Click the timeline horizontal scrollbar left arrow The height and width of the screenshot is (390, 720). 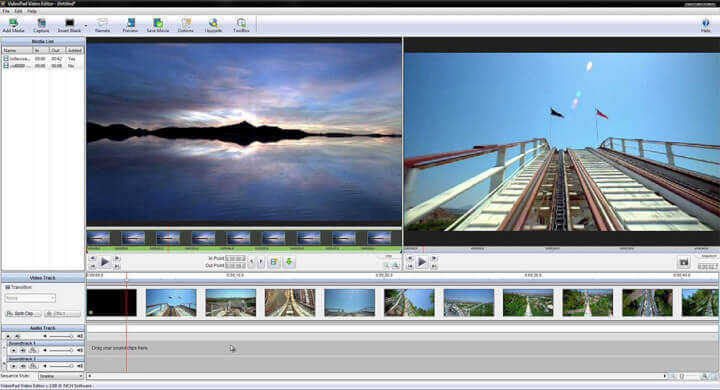point(90,376)
